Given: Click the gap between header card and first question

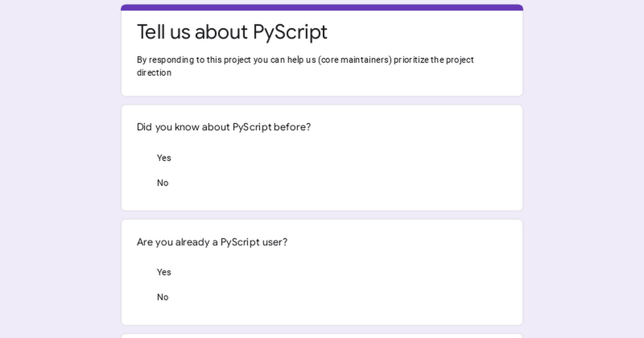Looking at the screenshot, I should coord(322,101).
